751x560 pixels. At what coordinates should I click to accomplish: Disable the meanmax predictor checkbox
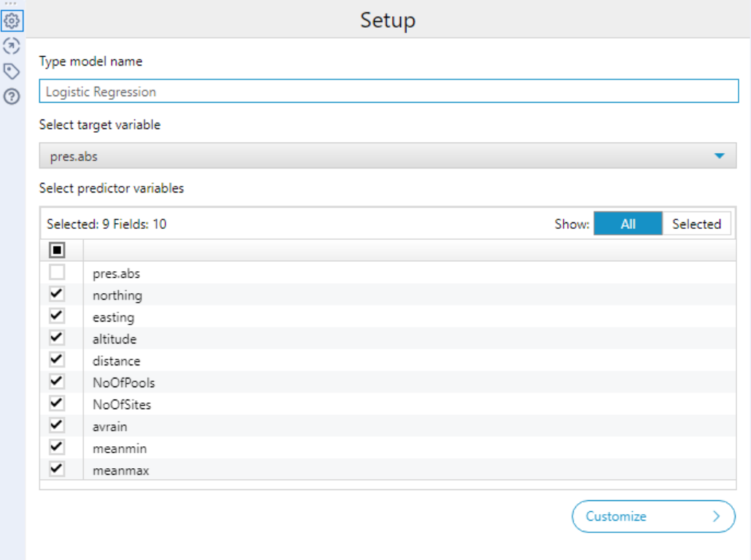click(x=57, y=470)
